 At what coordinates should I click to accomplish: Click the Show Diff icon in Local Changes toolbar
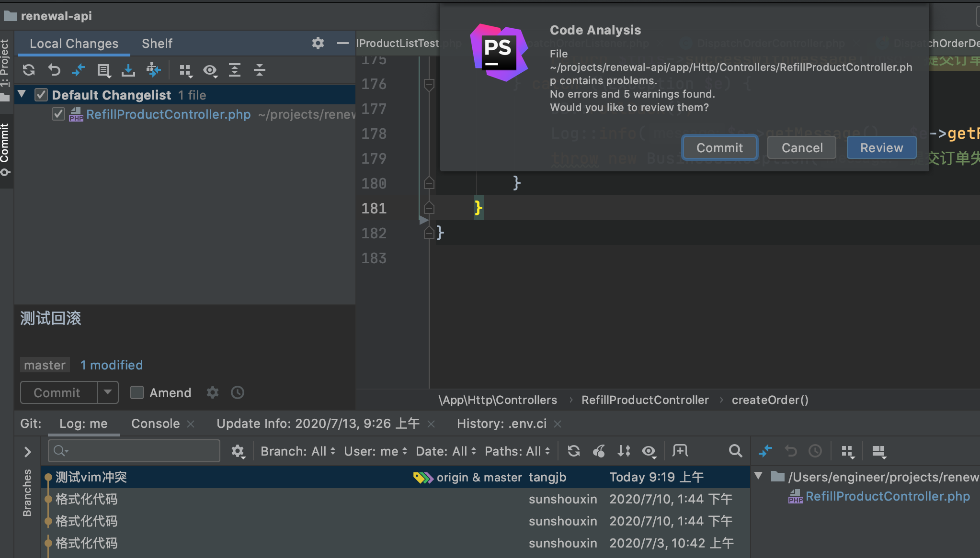[79, 70]
